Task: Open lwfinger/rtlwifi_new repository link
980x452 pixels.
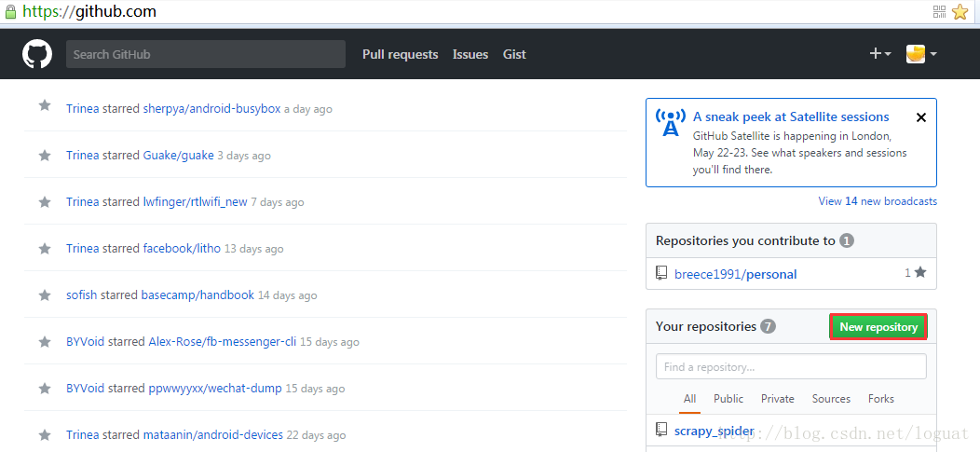Action: 195,202
